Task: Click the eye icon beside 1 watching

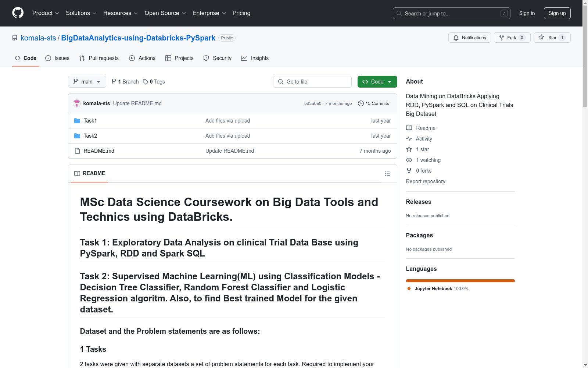Action: point(409,160)
